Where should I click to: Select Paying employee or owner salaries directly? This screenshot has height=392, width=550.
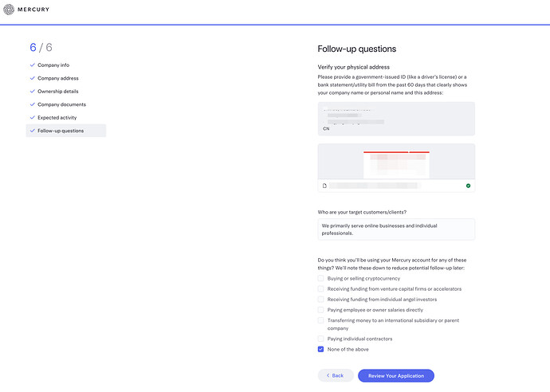click(320, 310)
